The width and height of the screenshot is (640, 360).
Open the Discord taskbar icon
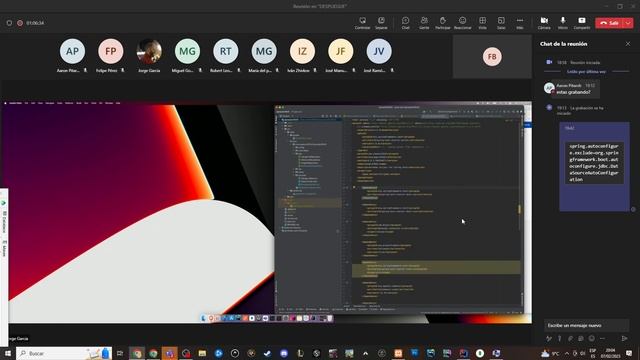284,353
